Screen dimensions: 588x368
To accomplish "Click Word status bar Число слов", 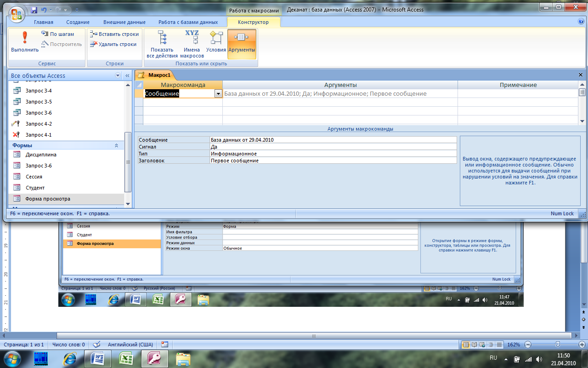I will (x=68, y=345).
